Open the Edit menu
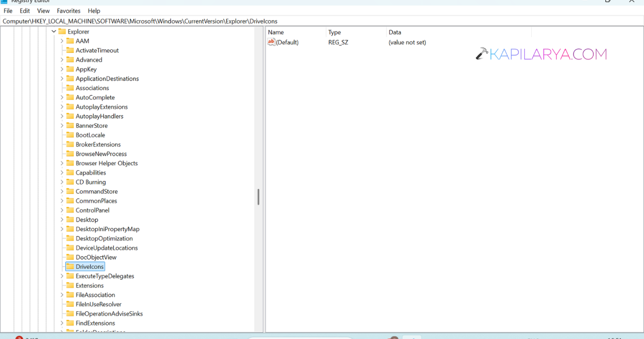 [25, 11]
